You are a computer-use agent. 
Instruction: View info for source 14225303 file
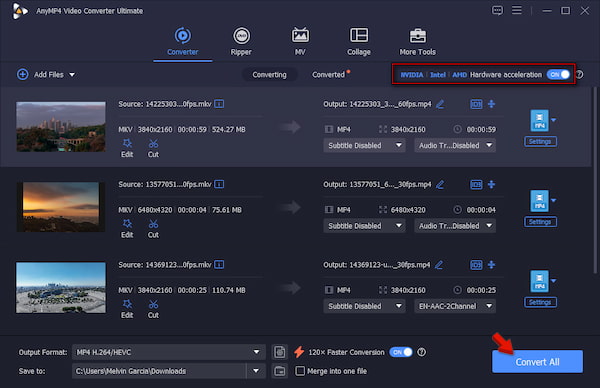(x=219, y=104)
